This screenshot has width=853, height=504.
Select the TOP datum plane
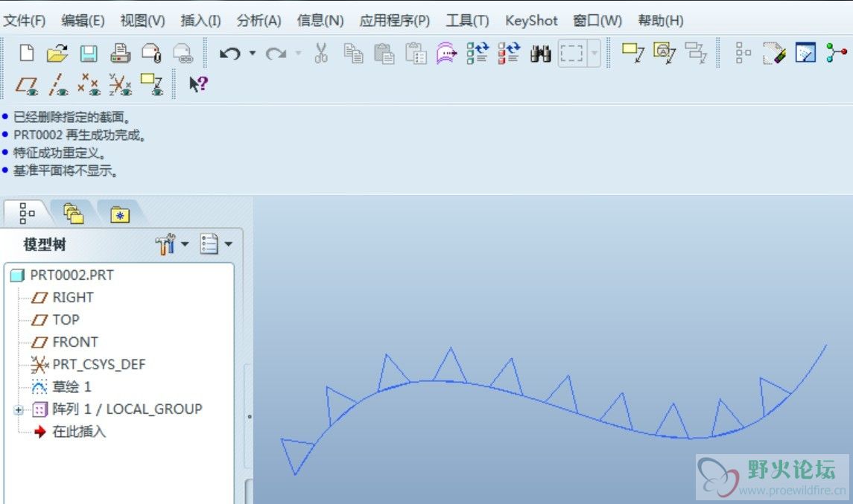pyautogui.click(x=66, y=319)
